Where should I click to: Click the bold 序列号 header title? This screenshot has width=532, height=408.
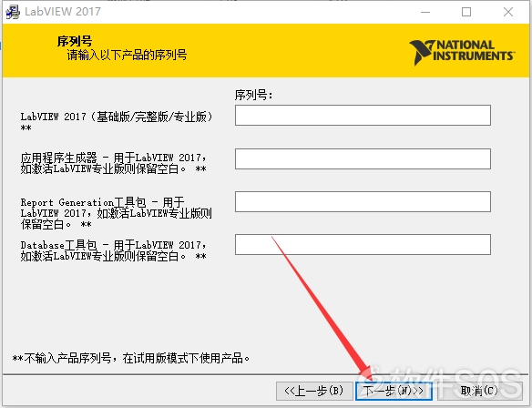[75, 41]
